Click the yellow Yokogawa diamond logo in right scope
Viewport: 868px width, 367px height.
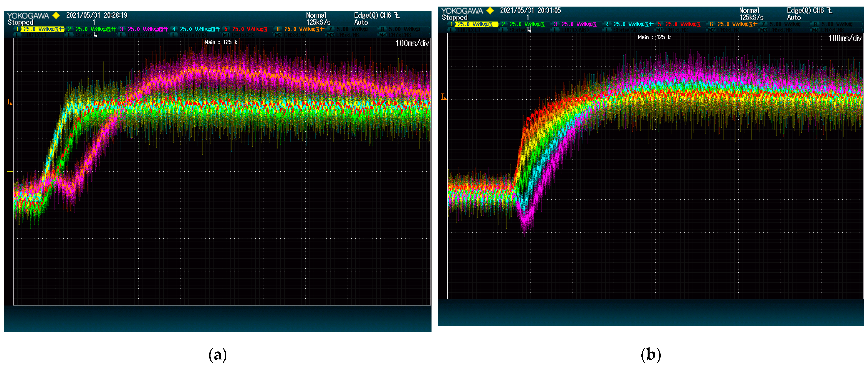490,11
